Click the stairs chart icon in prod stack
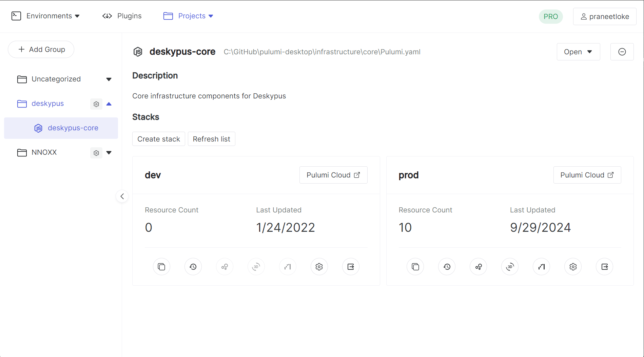This screenshot has height=357, width=644. (x=542, y=267)
